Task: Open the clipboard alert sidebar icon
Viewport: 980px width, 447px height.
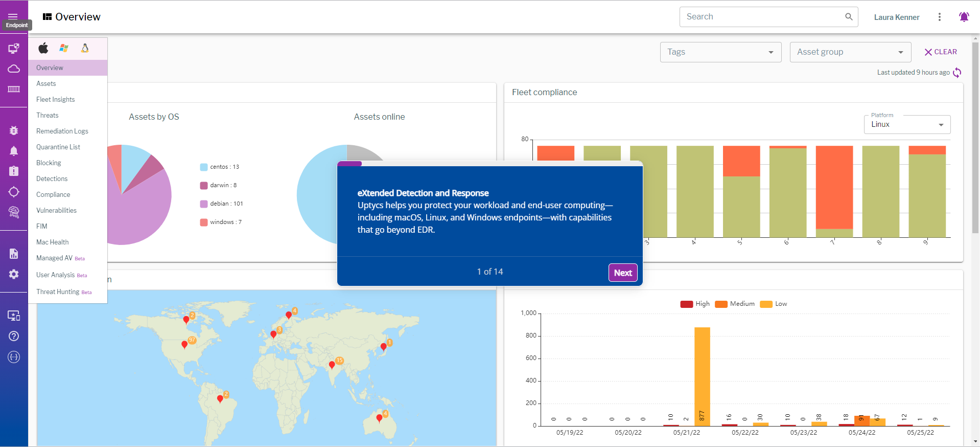Action: coord(14,171)
